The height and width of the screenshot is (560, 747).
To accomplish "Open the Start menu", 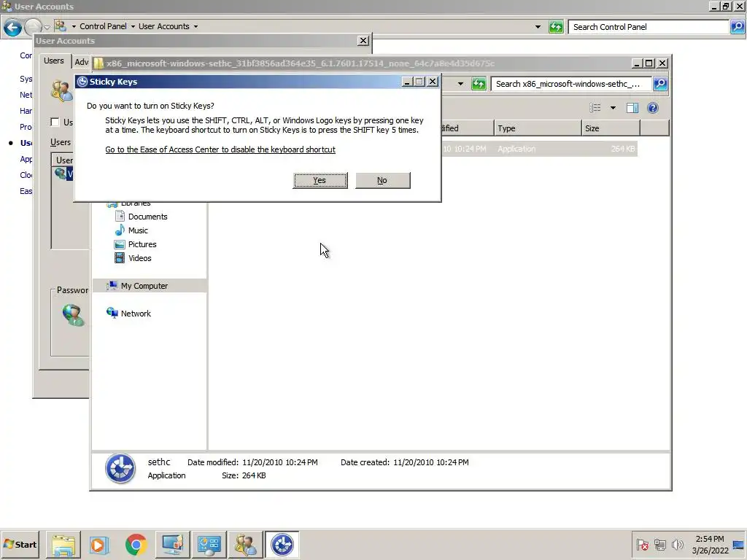I will click(20, 544).
